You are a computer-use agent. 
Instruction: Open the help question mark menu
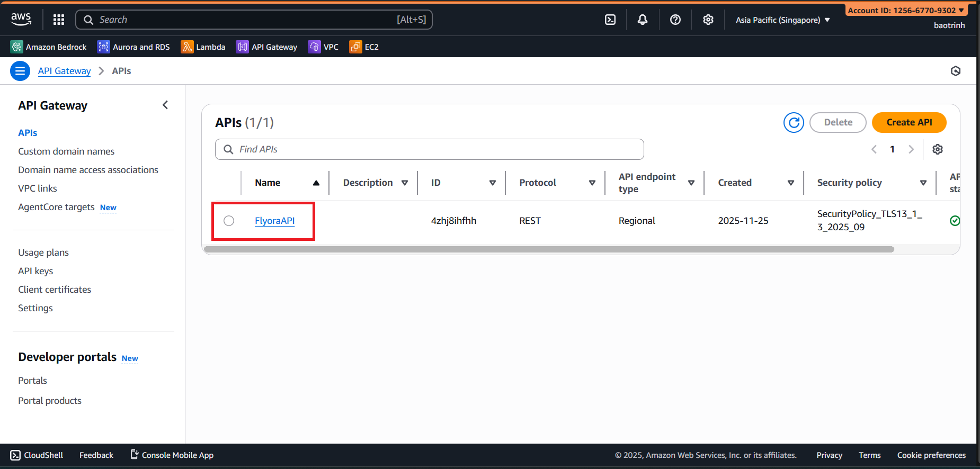675,20
